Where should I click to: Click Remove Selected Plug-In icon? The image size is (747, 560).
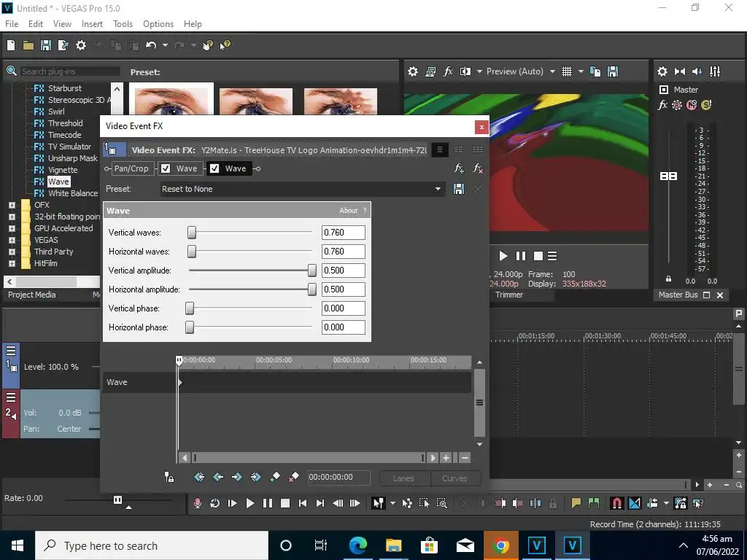coord(477,168)
